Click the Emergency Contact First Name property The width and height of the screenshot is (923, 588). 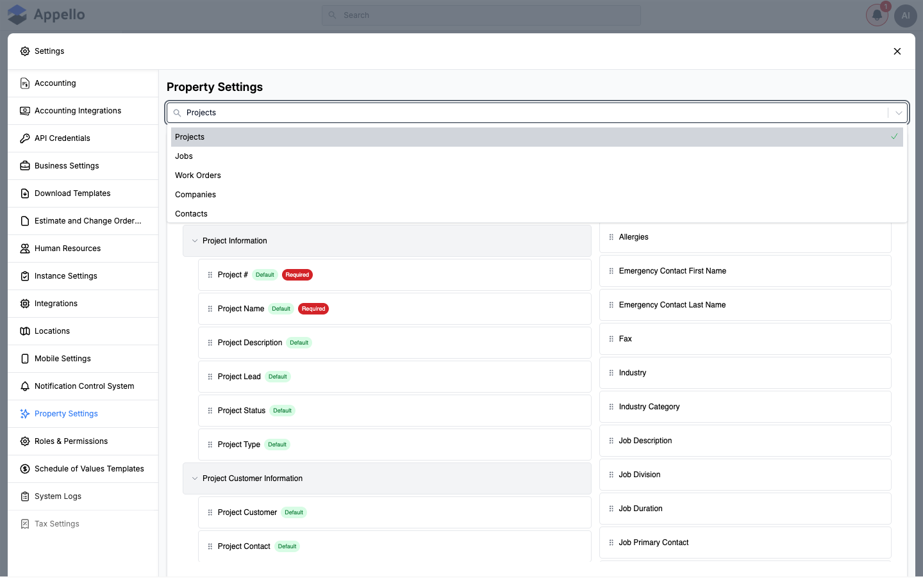tap(745, 271)
